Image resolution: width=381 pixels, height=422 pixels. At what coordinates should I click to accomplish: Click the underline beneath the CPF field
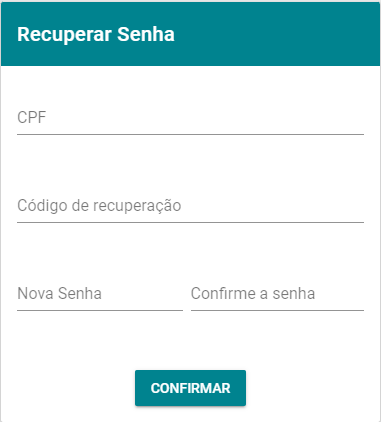coord(190,134)
